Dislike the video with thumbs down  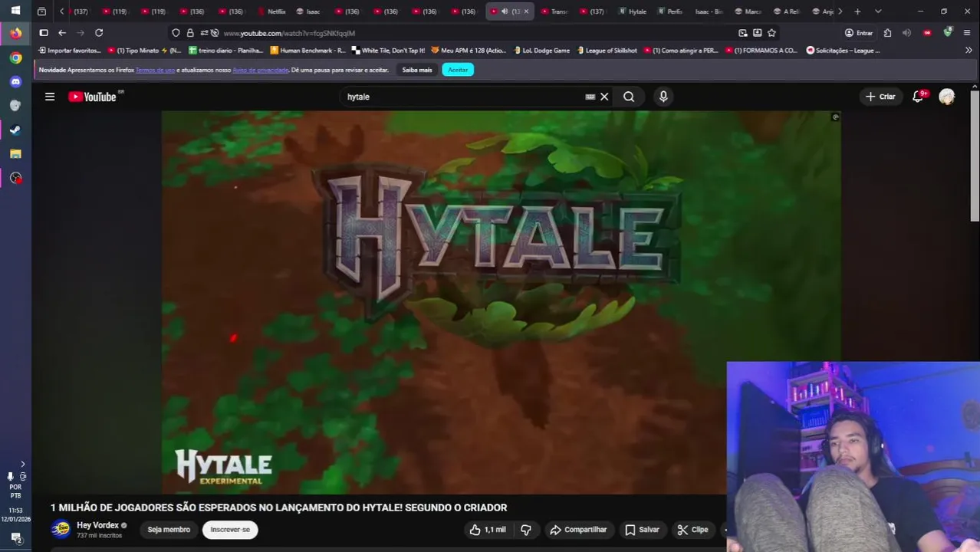[x=526, y=530]
